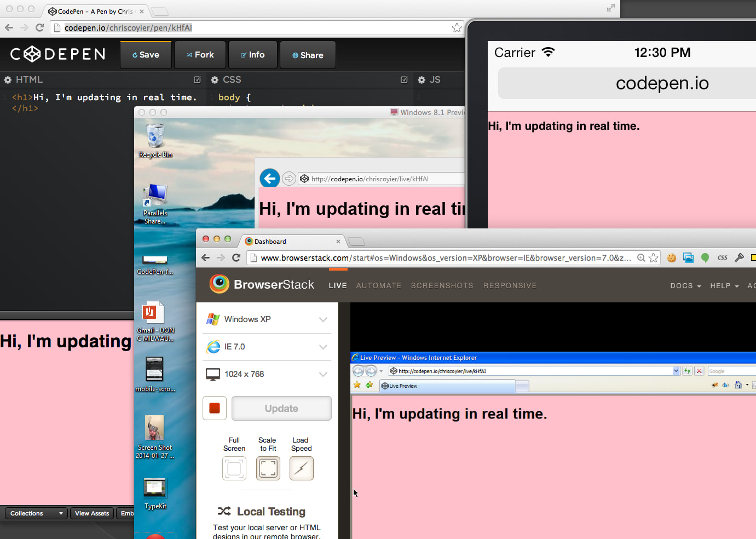
Task: Toggle the CSS panel checkbox icon
Action: (x=404, y=80)
